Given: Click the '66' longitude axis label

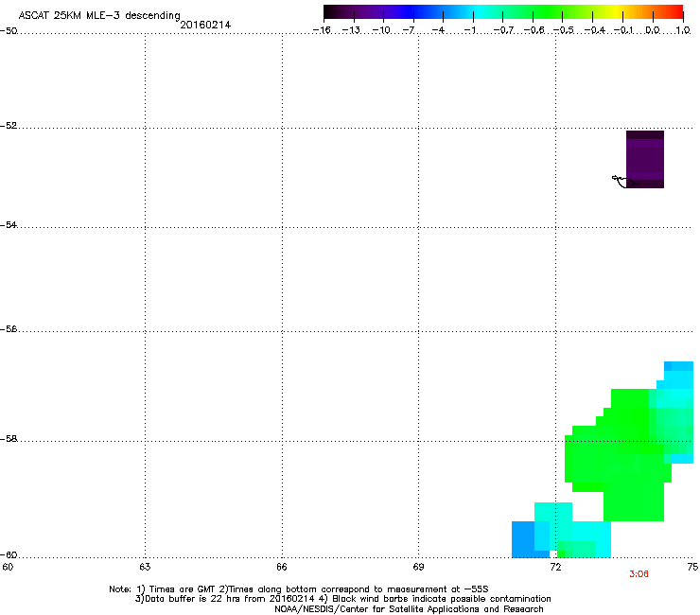Looking at the screenshot, I should pyautogui.click(x=282, y=567).
